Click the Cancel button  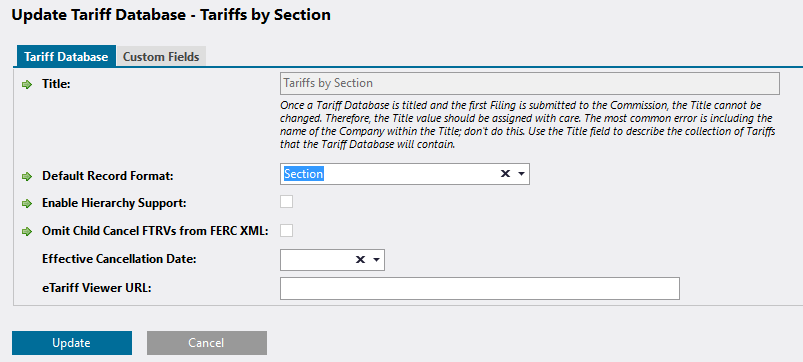[207, 343]
